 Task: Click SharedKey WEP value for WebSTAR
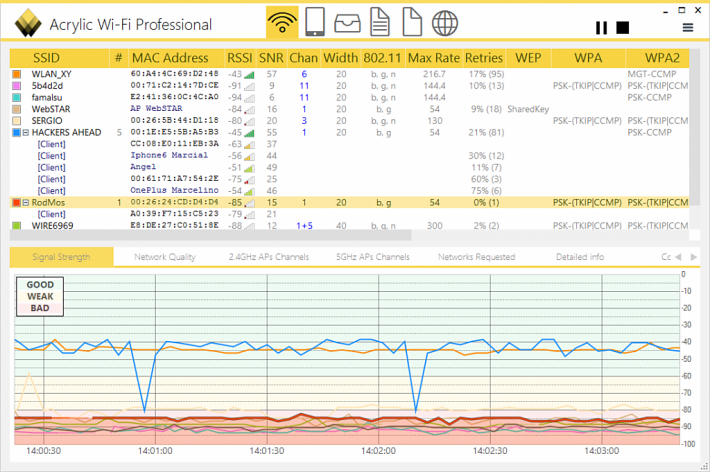point(528,109)
